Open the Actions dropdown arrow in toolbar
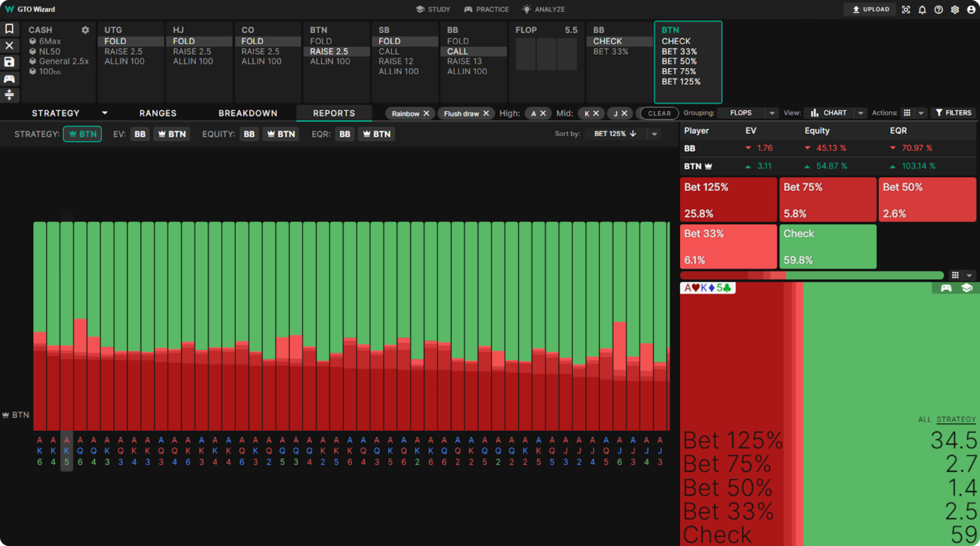Viewport: 980px width, 546px height. click(921, 113)
